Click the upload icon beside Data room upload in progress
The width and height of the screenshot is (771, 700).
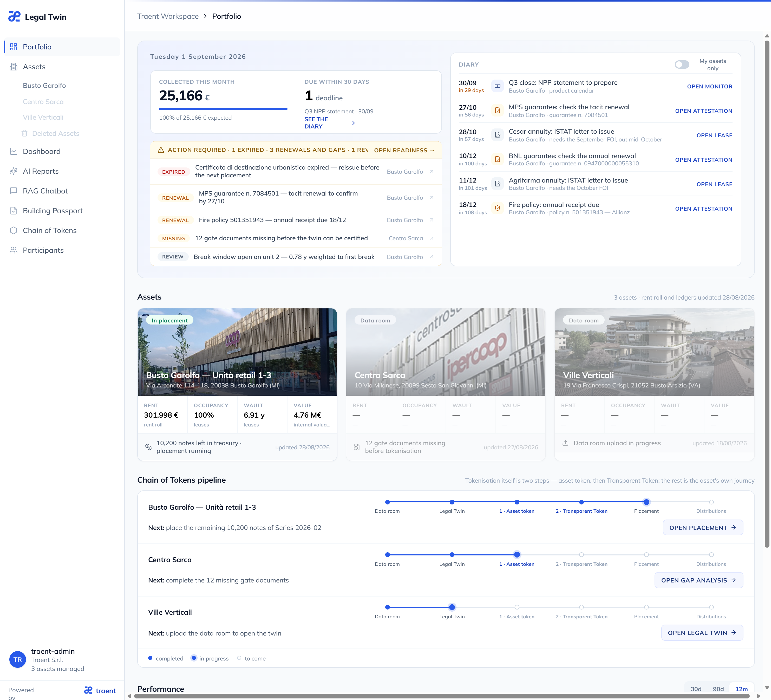point(565,443)
